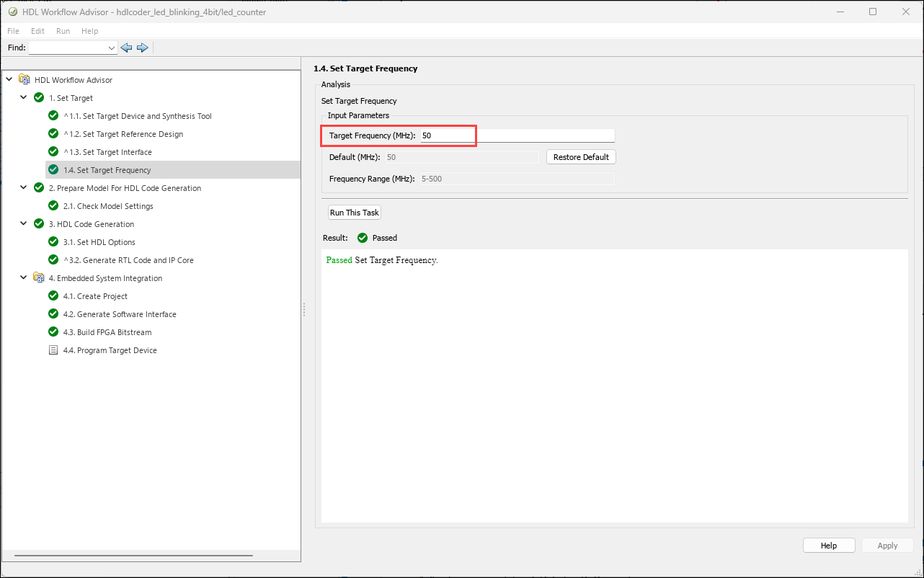Collapse the 3. HDL Code Generation node
The height and width of the screenshot is (578, 924).
click(x=24, y=224)
